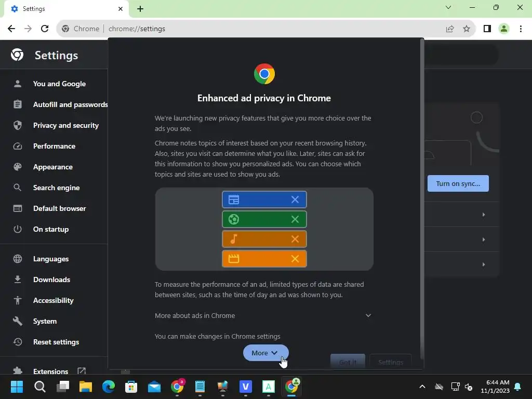Click the Appearance palette icon
This screenshot has width=532, height=399.
tap(18, 167)
